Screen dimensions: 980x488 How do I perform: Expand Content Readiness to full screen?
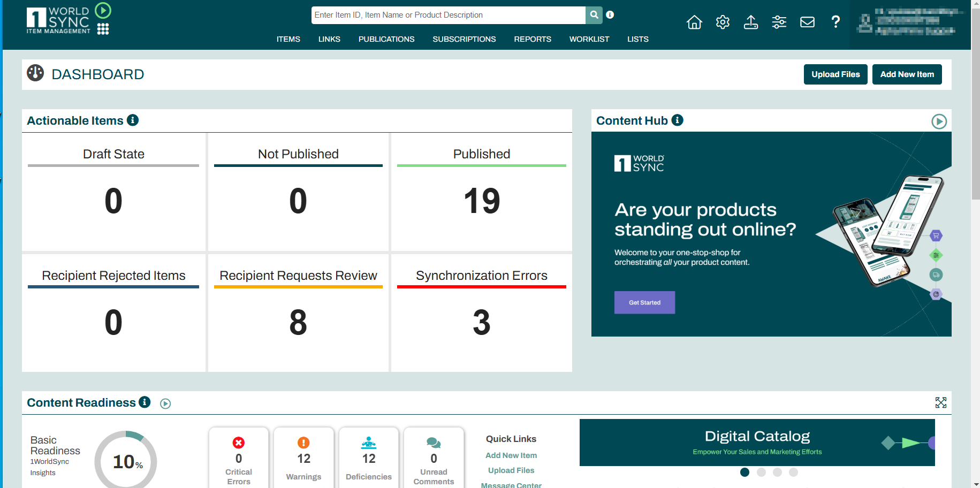tap(941, 402)
